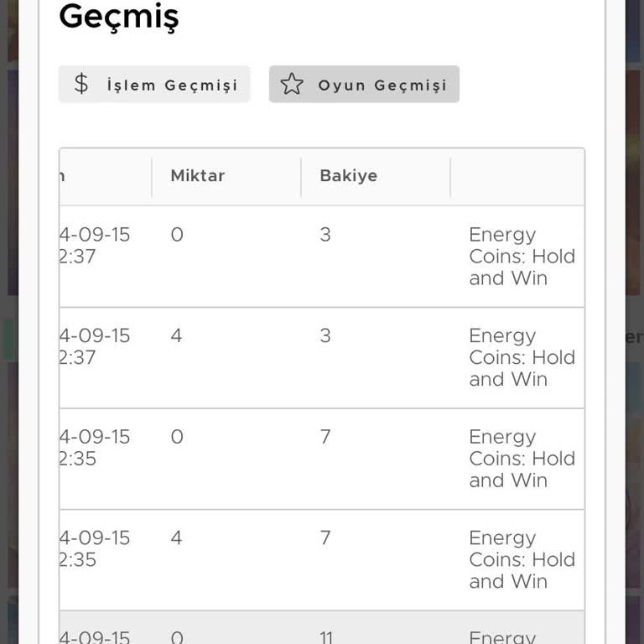Click the Miktar column header
The height and width of the screenshot is (644, 644).
pos(198,176)
